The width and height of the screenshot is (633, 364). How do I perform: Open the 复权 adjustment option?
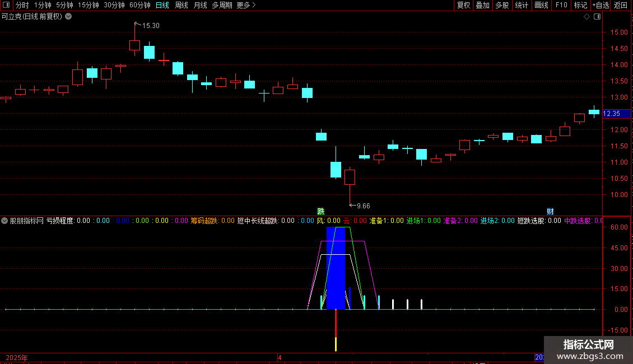(x=463, y=5)
